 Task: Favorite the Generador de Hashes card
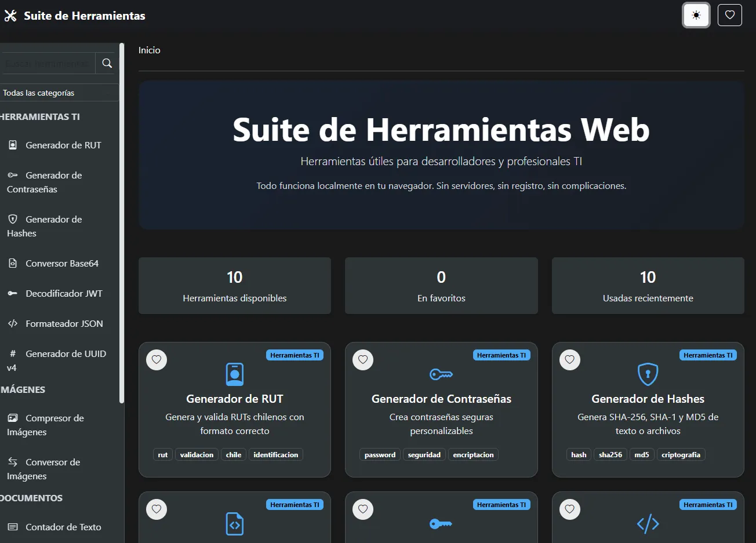click(570, 359)
